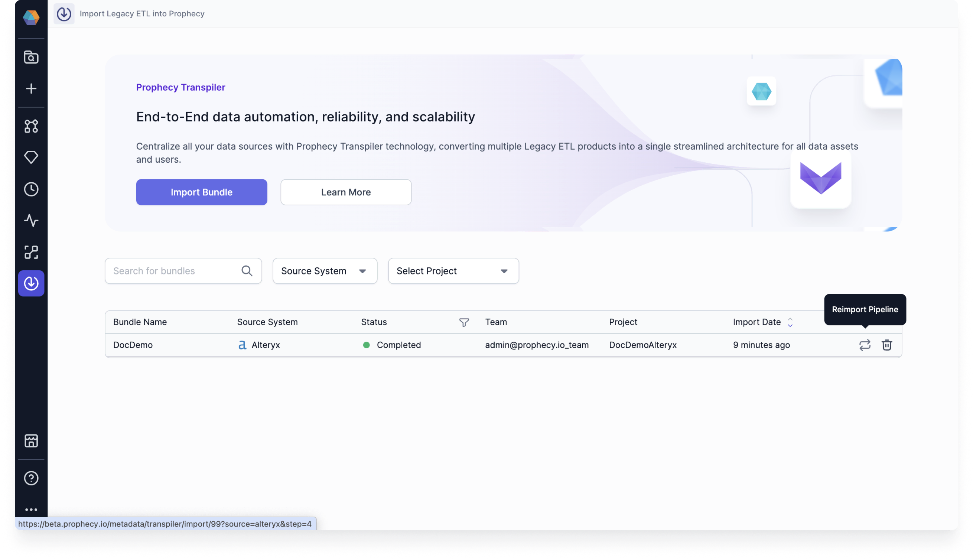Sort by Import Date column arrows
The image size is (973, 560).
point(790,322)
